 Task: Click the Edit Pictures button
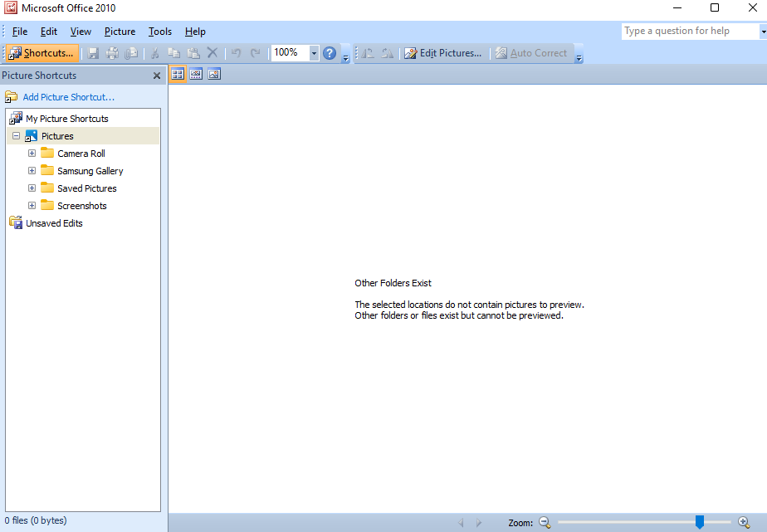point(442,53)
